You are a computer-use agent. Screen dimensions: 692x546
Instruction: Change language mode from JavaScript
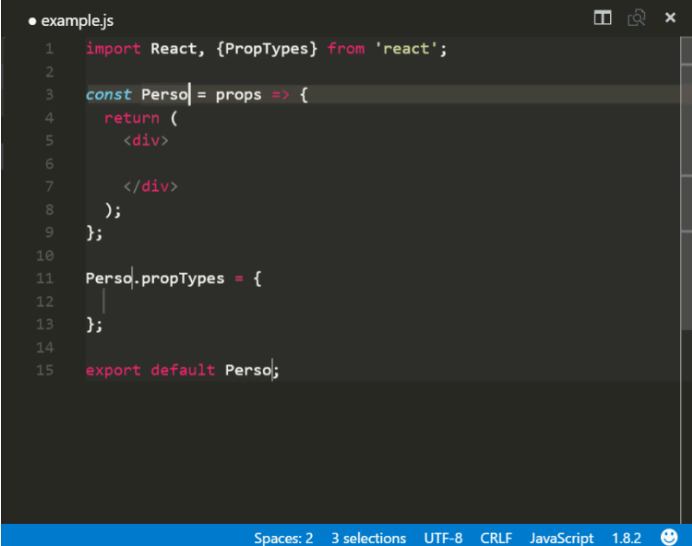tap(561, 538)
